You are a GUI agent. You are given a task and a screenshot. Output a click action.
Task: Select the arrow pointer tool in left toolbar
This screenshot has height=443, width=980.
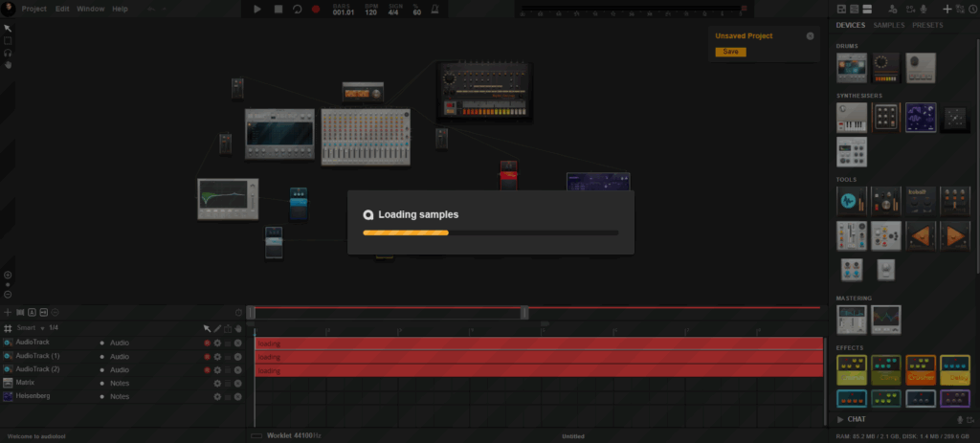[x=8, y=28]
